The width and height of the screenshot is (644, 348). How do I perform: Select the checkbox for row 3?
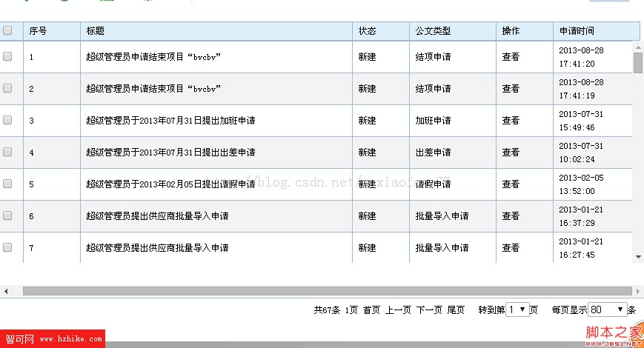tap(7, 120)
